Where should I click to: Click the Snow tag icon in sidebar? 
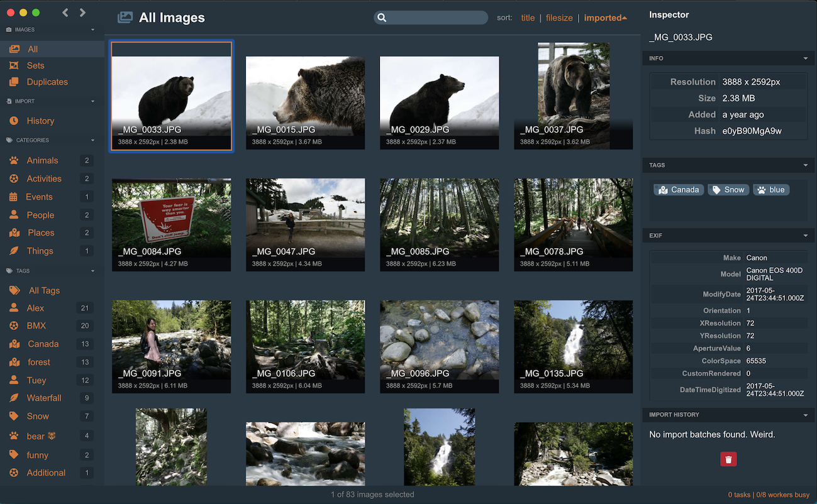click(14, 416)
